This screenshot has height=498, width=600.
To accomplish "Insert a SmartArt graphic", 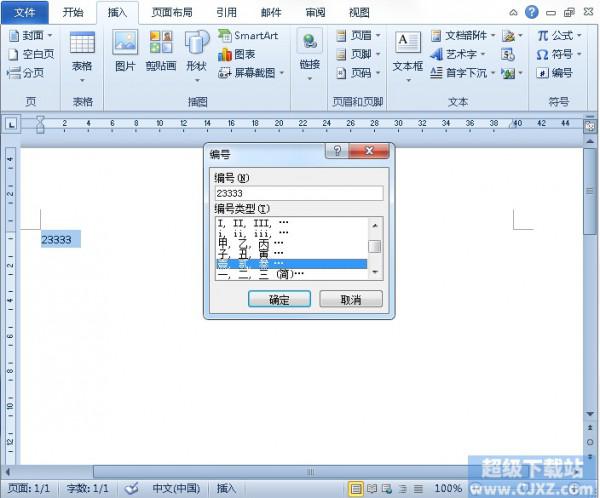I will [248, 36].
